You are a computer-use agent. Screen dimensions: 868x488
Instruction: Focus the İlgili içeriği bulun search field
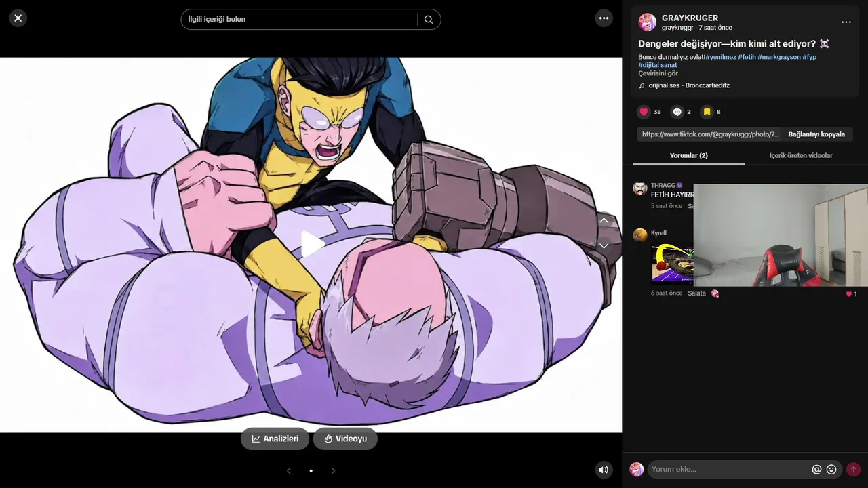click(298, 20)
